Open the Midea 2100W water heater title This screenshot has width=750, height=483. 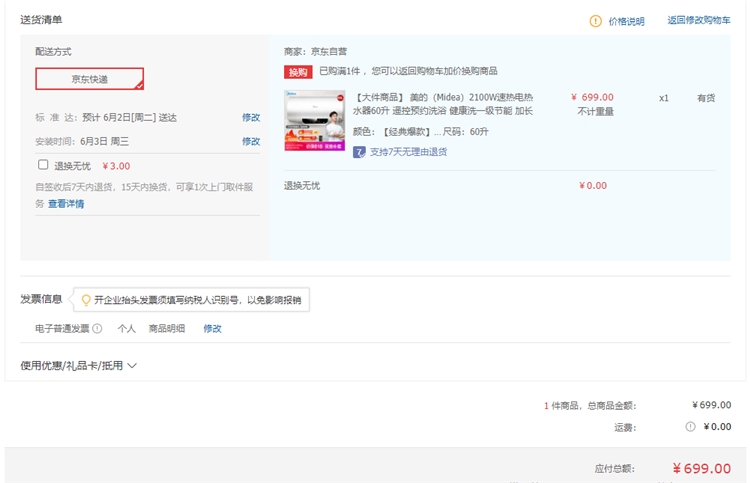tap(443, 104)
